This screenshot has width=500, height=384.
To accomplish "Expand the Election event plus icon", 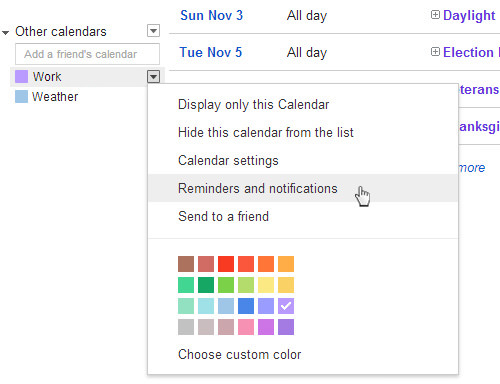I will (435, 52).
